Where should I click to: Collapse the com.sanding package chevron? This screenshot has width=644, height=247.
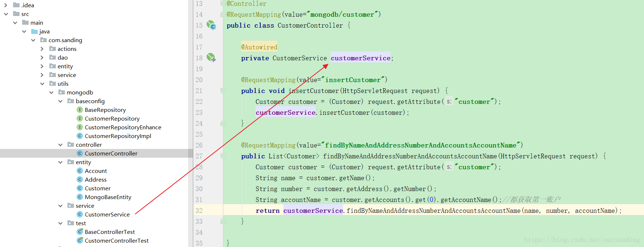tap(33, 40)
